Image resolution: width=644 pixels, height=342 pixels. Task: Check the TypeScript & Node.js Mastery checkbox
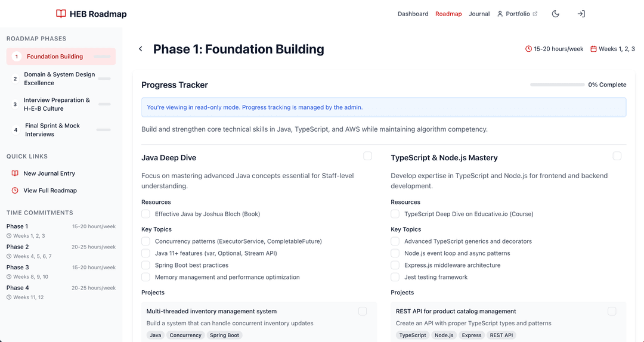pyautogui.click(x=617, y=156)
